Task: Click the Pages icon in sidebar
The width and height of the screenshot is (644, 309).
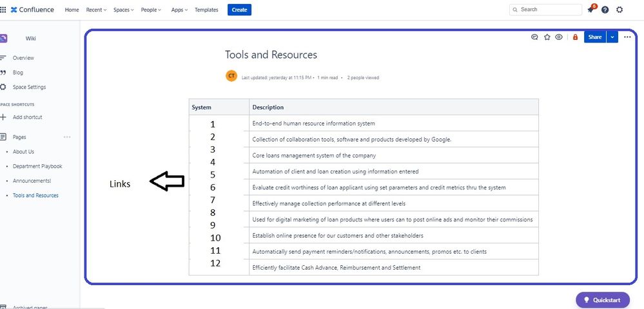Action: click(x=3, y=137)
